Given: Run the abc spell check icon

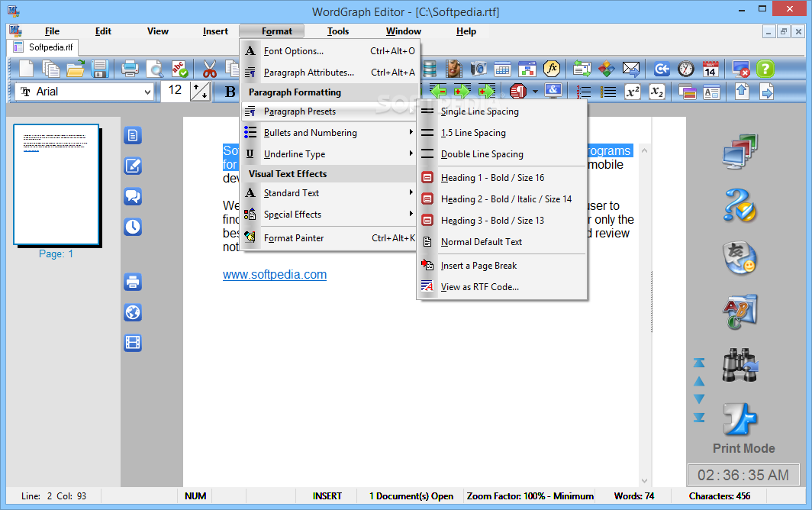Looking at the screenshot, I should click(x=179, y=69).
